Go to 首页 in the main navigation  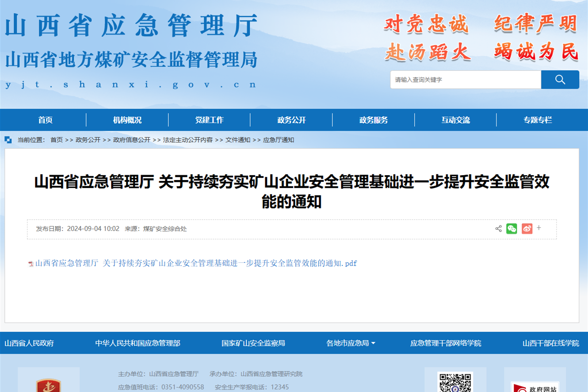[45, 120]
